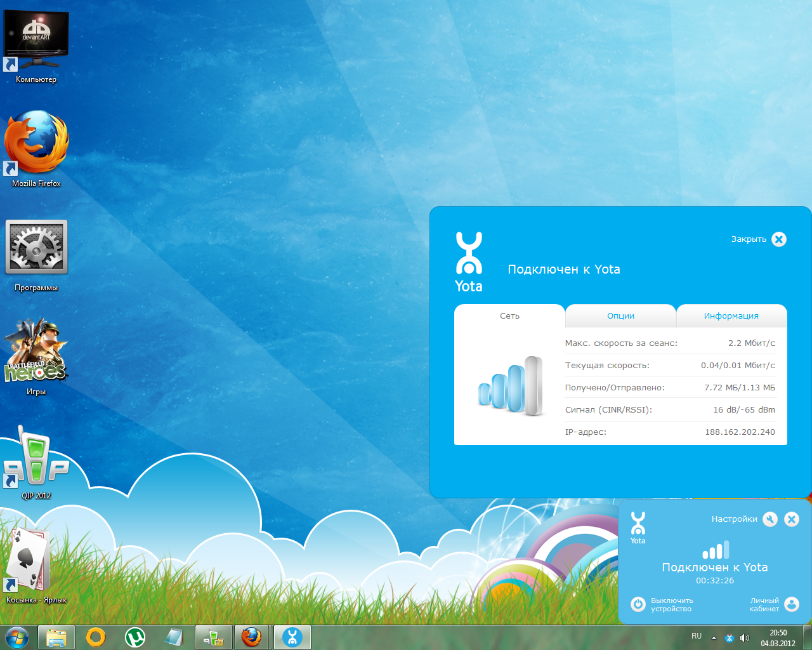Image resolution: width=812 pixels, height=650 pixels.
Task: Open the Программы gear folder icon
Action: pos(36,255)
